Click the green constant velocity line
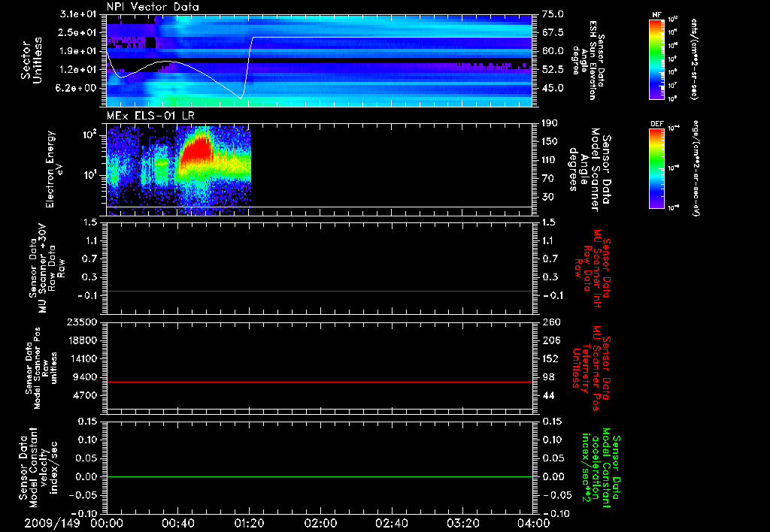 coord(319,476)
